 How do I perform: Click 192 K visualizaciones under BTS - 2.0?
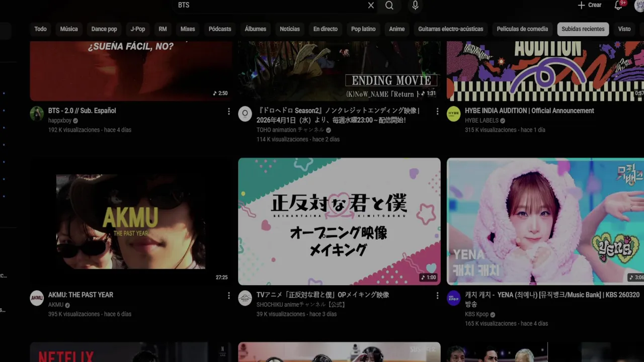[74, 130]
